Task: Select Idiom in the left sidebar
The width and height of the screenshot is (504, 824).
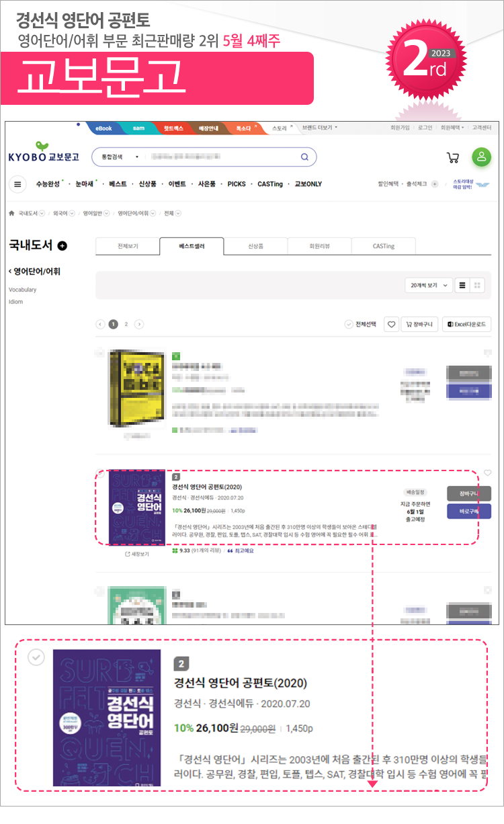Action: (15, 302)
